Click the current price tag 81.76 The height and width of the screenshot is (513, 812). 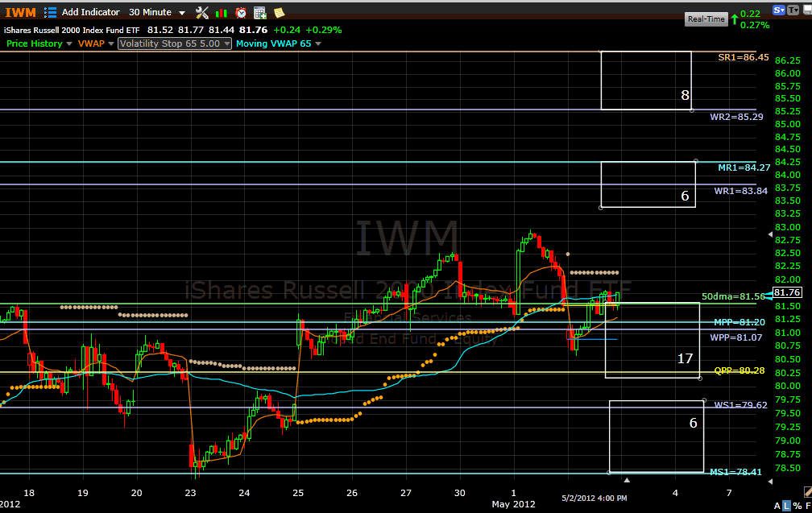pos(787,292)
